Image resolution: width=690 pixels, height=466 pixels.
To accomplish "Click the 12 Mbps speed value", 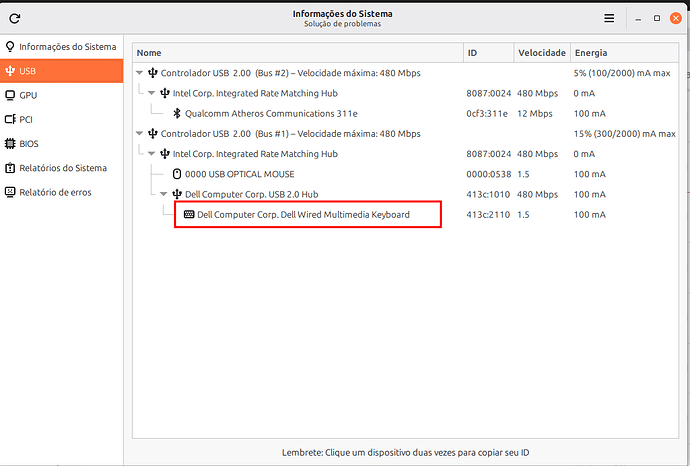I will 535,114.
